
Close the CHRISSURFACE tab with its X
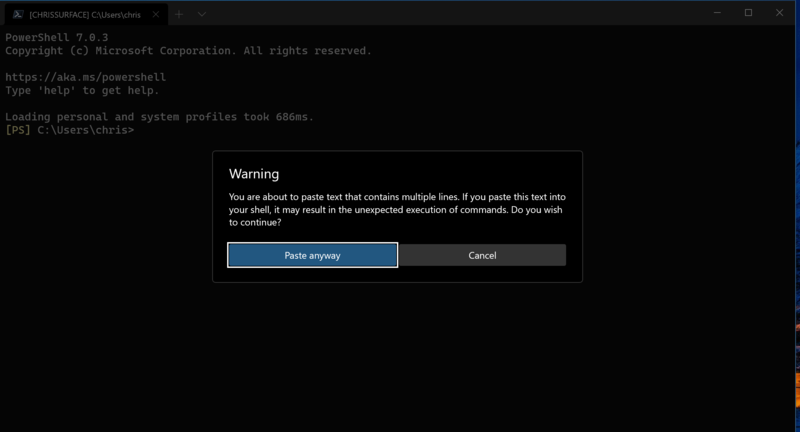(x=156, y=14)
